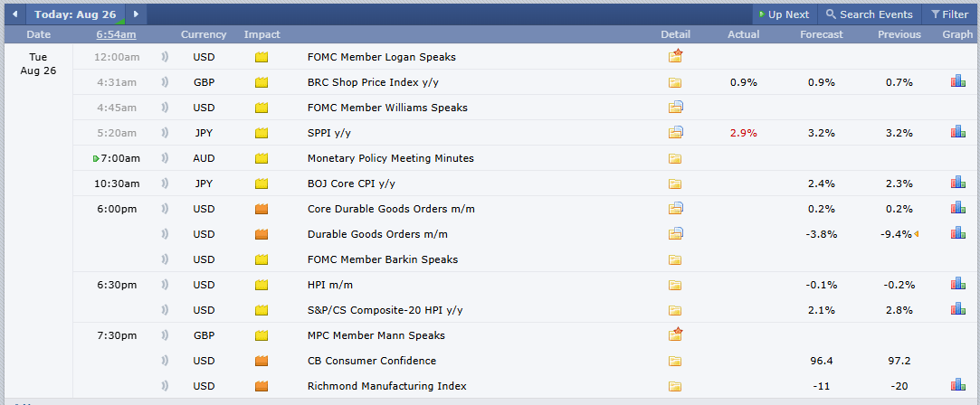This screenshot has height=405, width=980.
Task: Select the S&P/CS Composite-20 HPI y/y event
Action: (385, 310)
